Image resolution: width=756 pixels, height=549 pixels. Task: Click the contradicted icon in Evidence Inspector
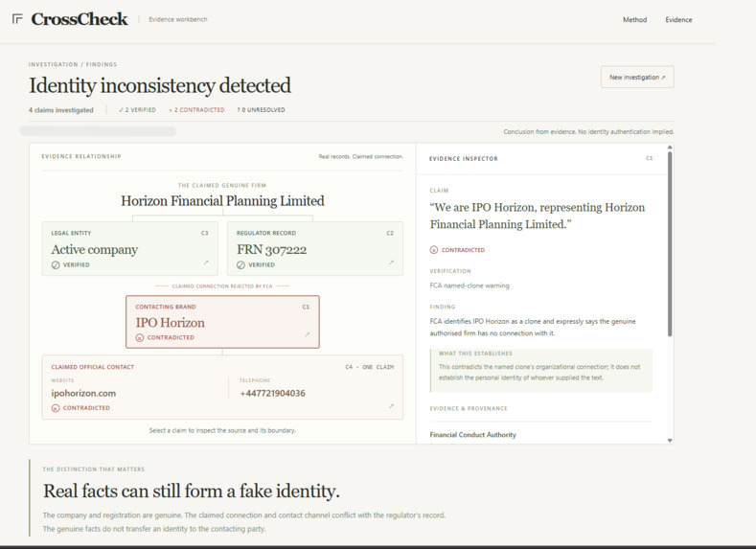[x=434, y=250]
